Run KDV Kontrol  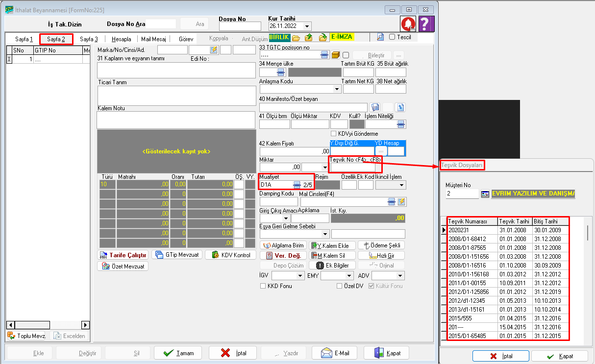[x=231, y=255]
